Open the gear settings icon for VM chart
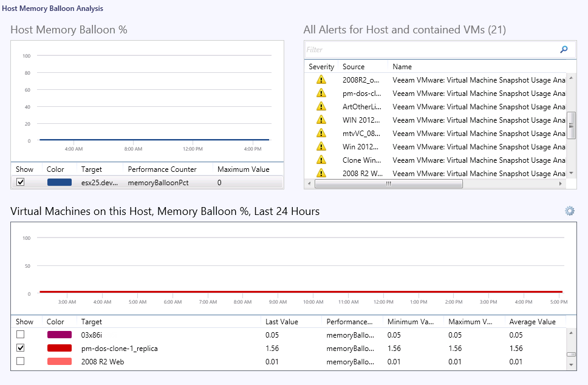Viewport: 588px width, 385px height. point(569,211)
